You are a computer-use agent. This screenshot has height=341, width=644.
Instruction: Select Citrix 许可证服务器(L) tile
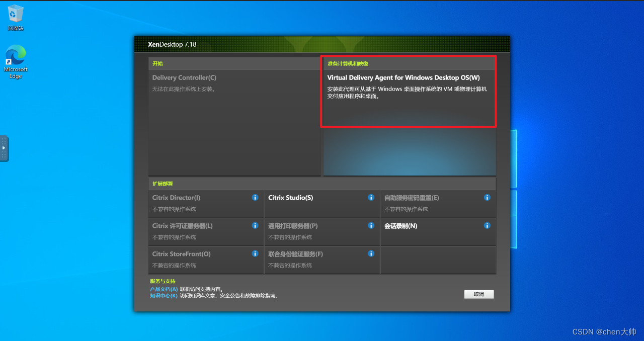(206, 232)
